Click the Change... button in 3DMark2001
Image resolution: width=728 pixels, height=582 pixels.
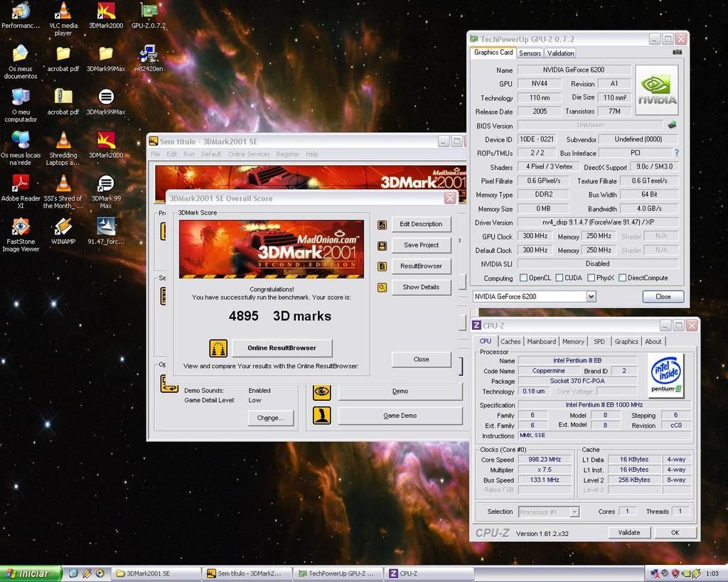click(x=271, y=418)
